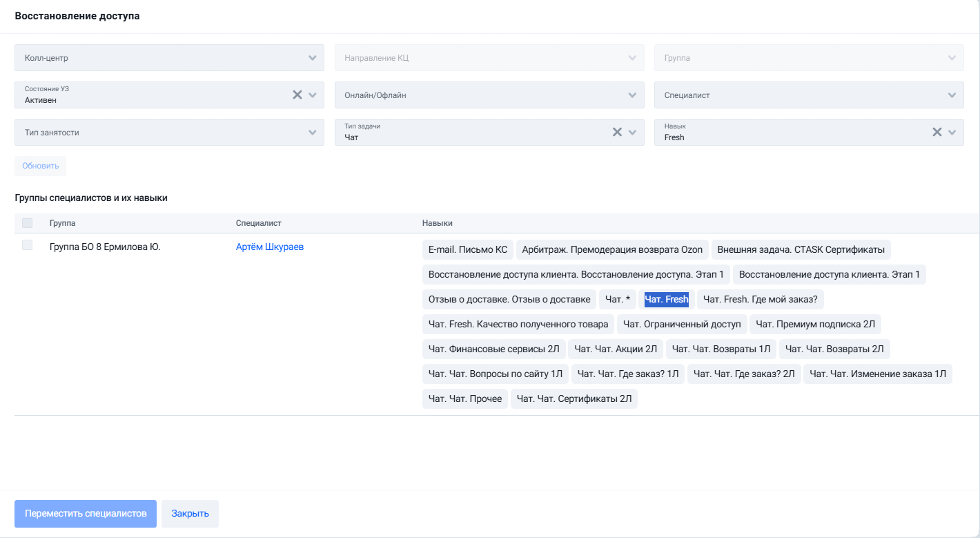The image size is (980, 538).
Task: Click the Специалист column header
Action: click(x=259, y=223)
